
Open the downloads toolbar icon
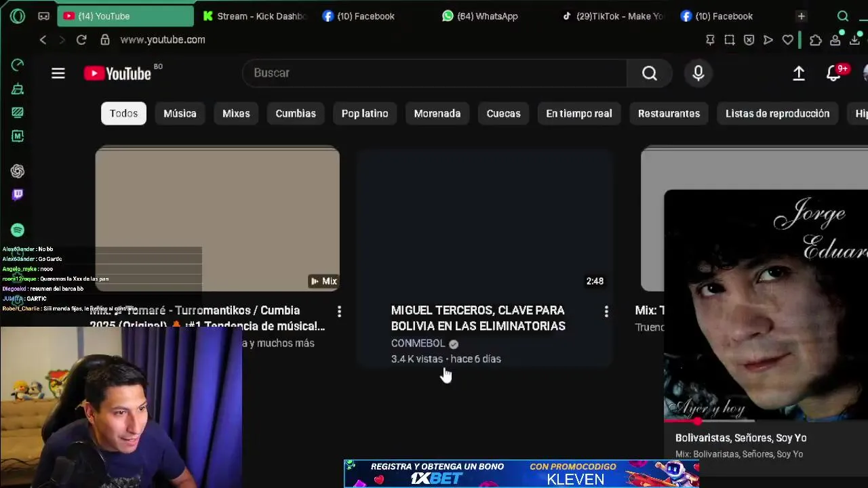855,40
